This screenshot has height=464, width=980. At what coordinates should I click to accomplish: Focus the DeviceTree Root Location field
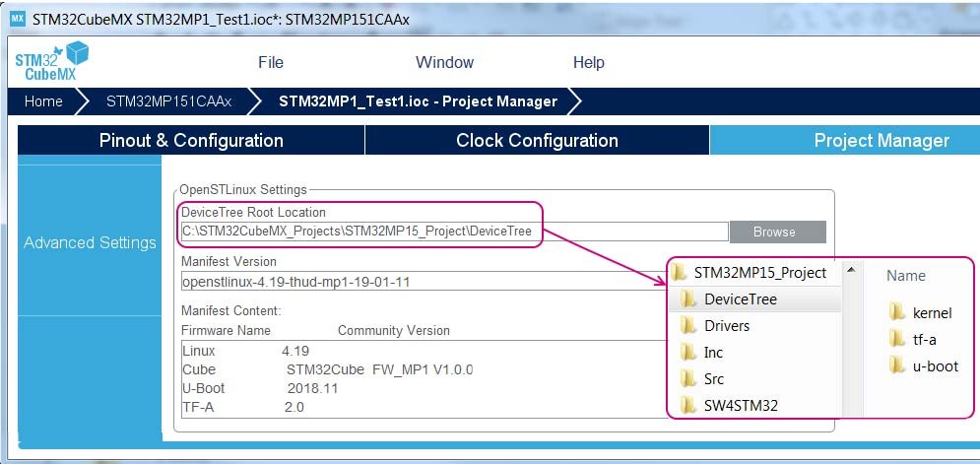click(454, 232)
